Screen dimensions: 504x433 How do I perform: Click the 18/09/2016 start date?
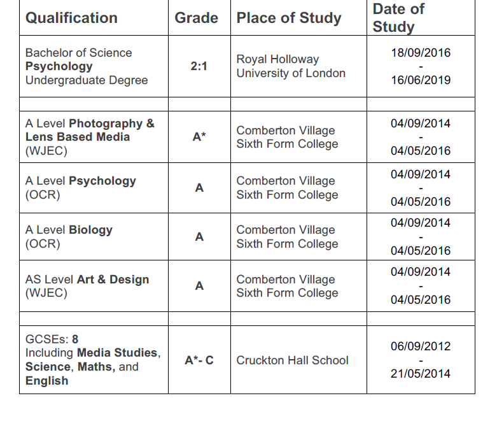[421, 53]
